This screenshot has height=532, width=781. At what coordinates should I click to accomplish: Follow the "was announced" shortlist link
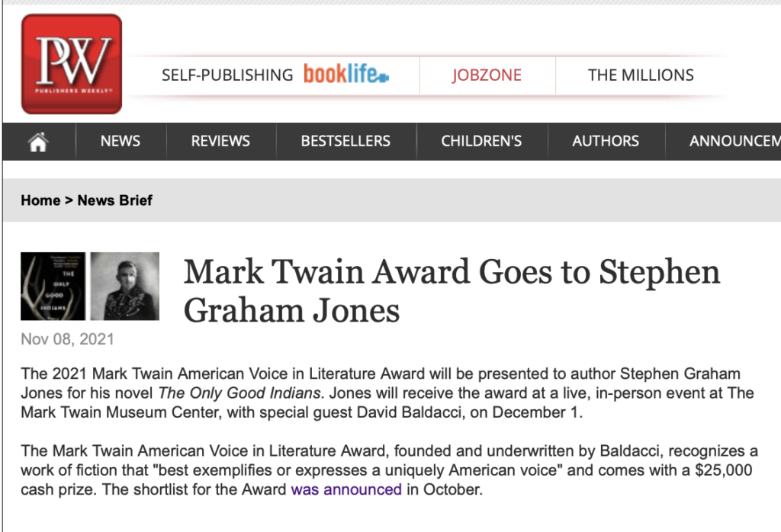click(346, 489)
